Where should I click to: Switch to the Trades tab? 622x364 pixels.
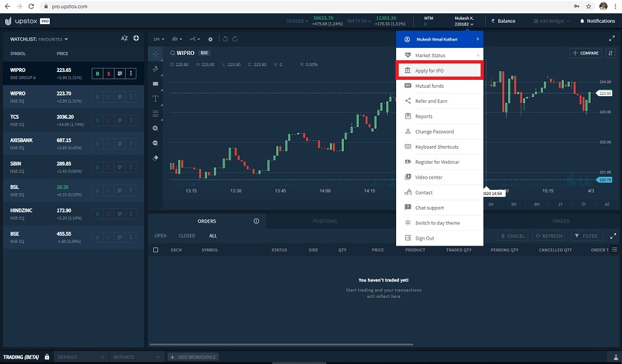(560, 221)
